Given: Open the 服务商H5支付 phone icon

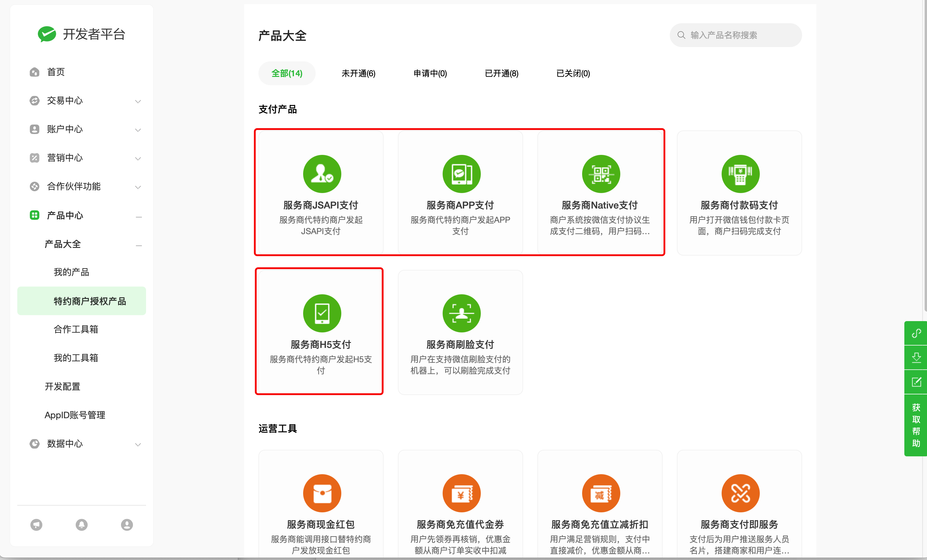Looking at the screenshot, I should coord(322,313).
